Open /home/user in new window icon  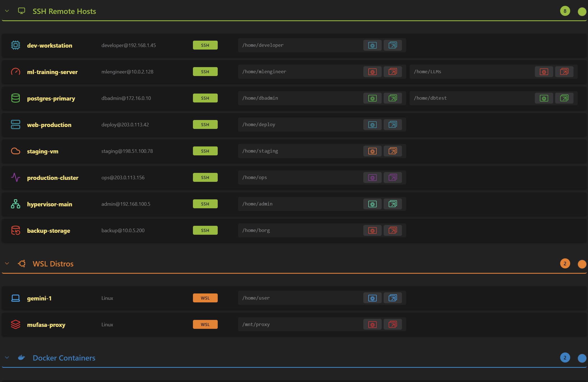393,298
